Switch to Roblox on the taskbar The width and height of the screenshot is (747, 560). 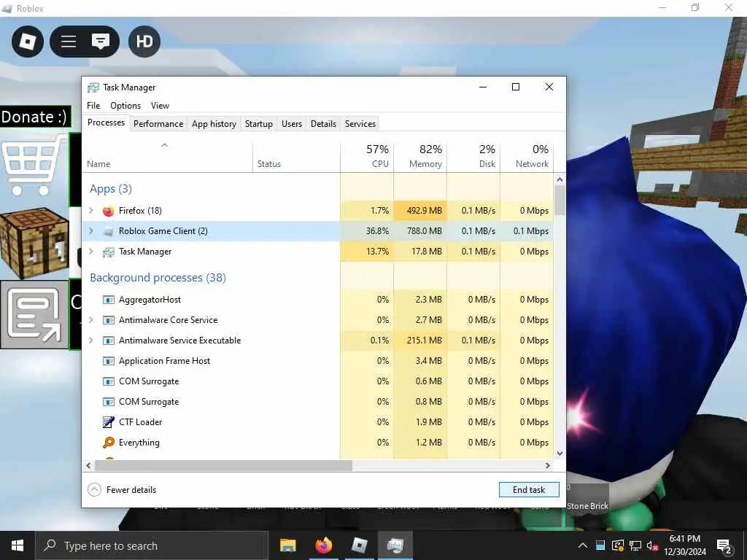(359, 545)
